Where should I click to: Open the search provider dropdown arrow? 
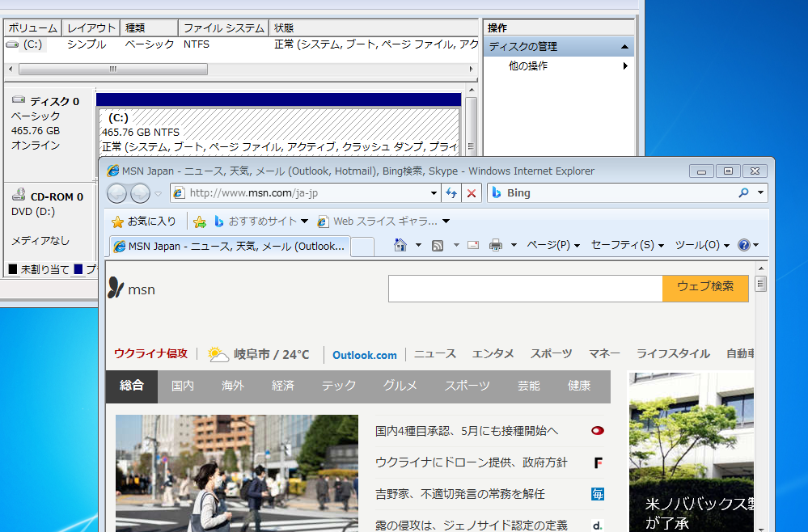pos(760,193)
